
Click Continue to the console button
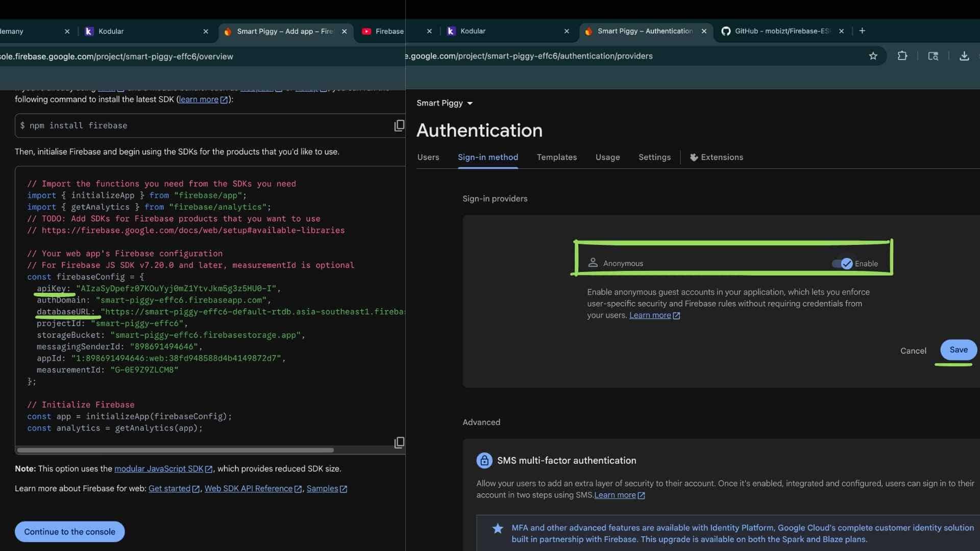point(70,532)
